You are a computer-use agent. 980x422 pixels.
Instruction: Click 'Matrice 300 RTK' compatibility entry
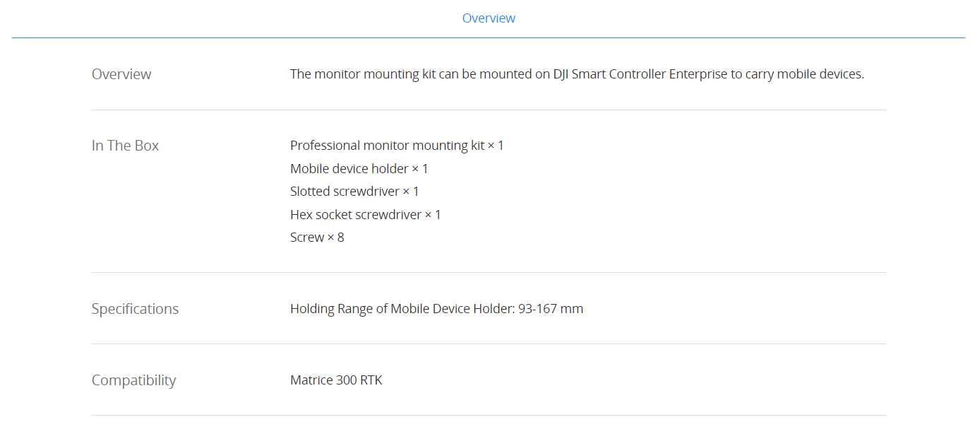(336, 380)
